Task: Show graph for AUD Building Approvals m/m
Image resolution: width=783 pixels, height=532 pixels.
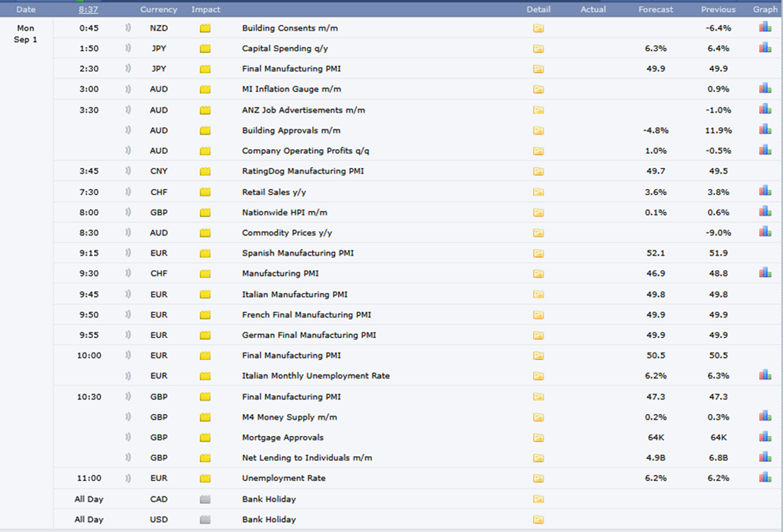Action: tap(765, 130)
